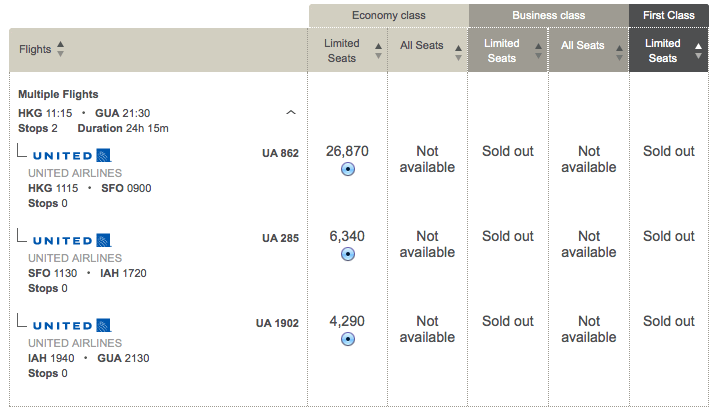Select the 6,340 fare radio button
Image resolution: width=712 pixels, height=414 pixels.
tap(348, 254)
